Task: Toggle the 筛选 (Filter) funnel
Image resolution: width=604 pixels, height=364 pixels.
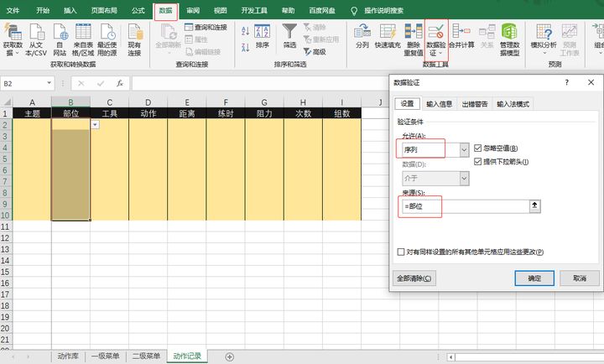Action: [x=289, y=36]
